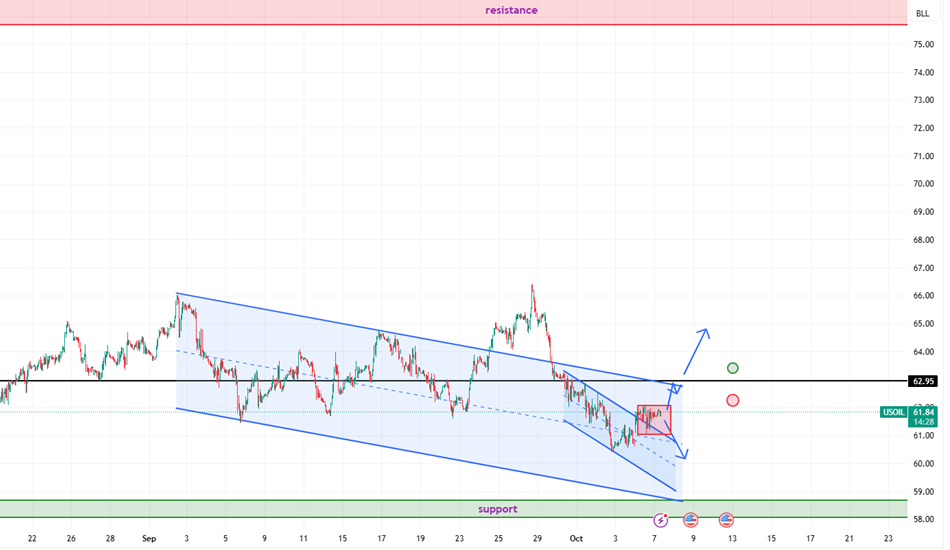Click the purple lightning event icon
Image resolution: width=950 pixels, height=550 pixels.
point(660,520)
